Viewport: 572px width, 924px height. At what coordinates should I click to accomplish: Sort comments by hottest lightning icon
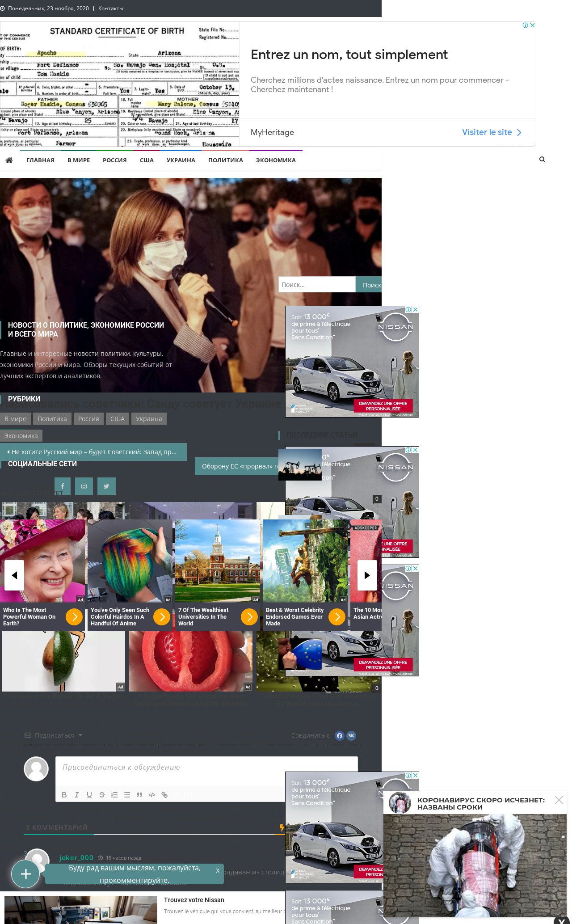pyautogui.click(x=282, y=827)
